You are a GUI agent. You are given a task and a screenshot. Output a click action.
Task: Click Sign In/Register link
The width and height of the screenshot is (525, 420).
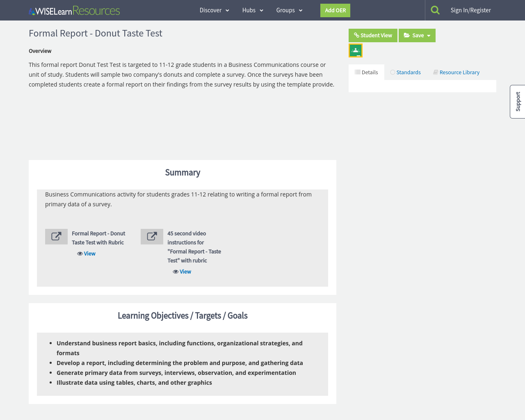pyautogui.click(x=470, y=10)
